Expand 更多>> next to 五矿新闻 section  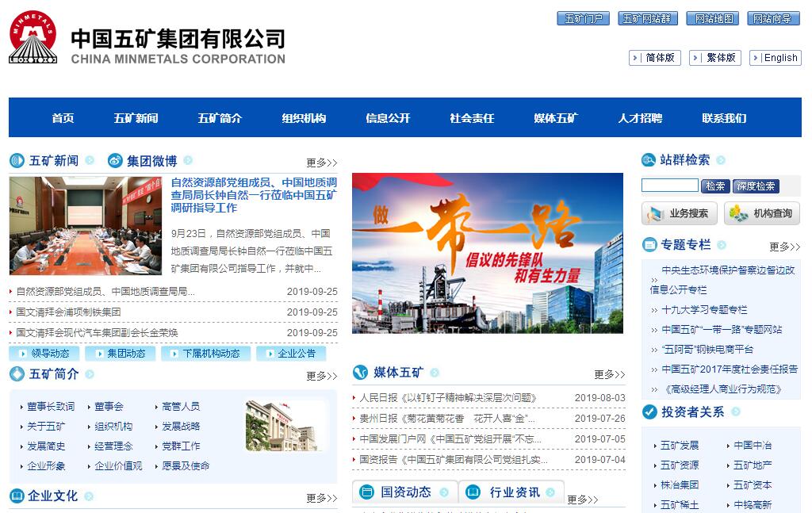coord(322,163)
